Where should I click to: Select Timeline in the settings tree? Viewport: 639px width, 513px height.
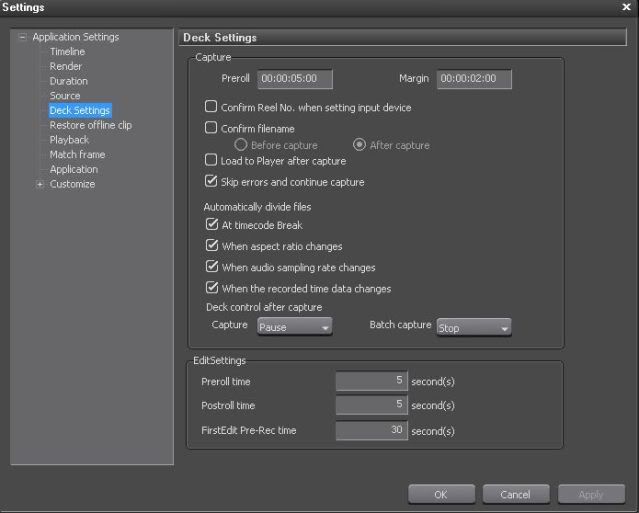[67, 52]
